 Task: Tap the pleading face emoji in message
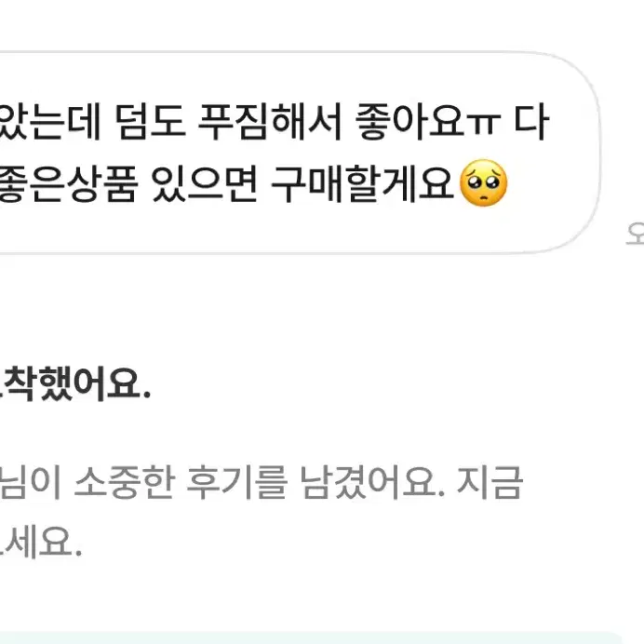point(483,183)
